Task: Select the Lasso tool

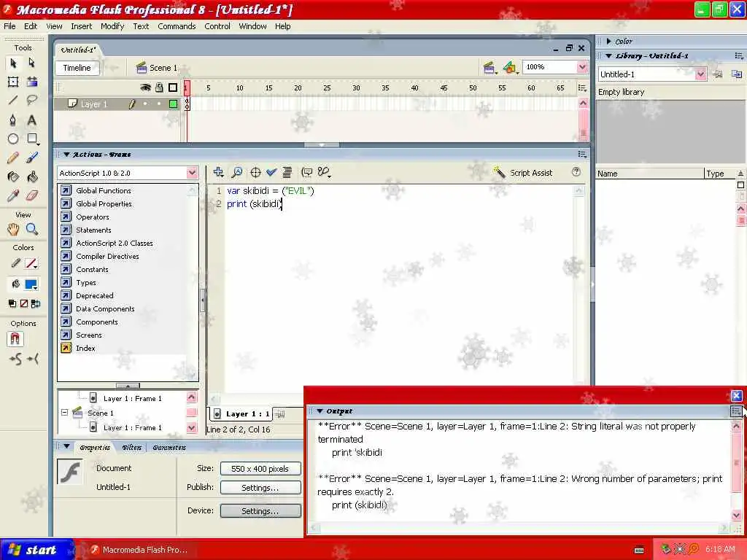Action: pos(32,100)
